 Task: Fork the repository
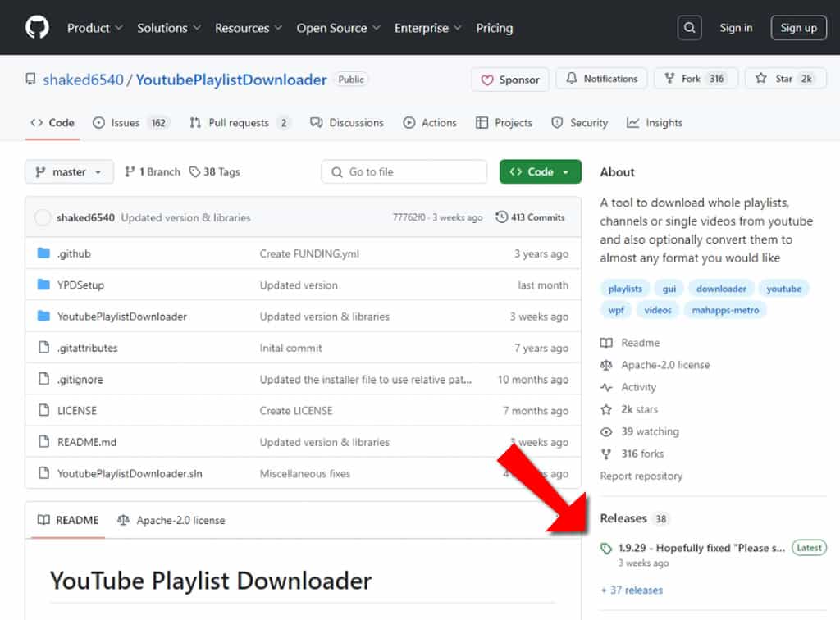click(696, 79)
